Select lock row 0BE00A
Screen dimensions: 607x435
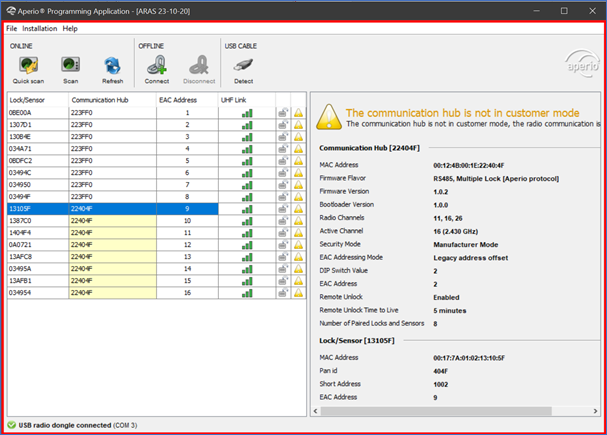tap(156, 113)
